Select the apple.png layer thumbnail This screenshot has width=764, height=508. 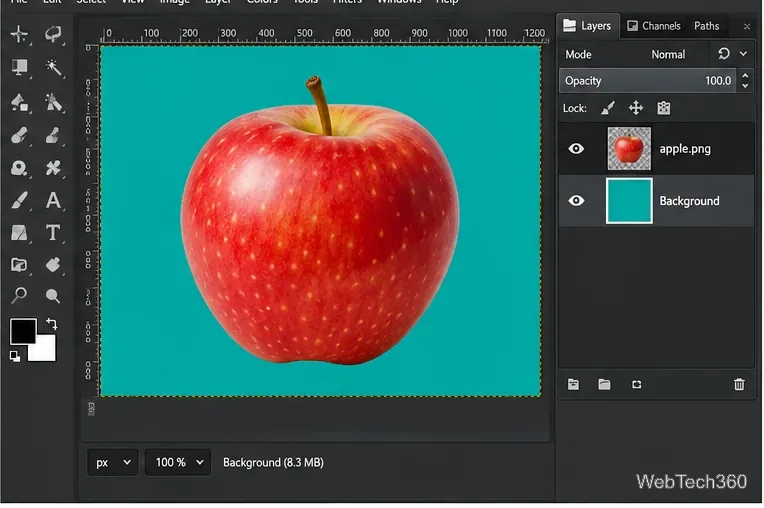629,149
